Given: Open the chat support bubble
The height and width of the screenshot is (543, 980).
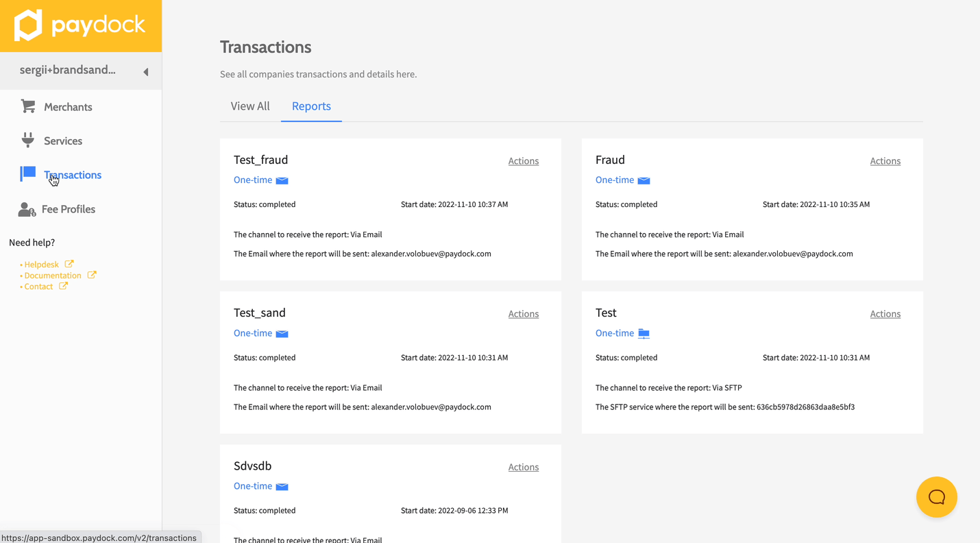Looking at the screenshot, I should (936, 497).
